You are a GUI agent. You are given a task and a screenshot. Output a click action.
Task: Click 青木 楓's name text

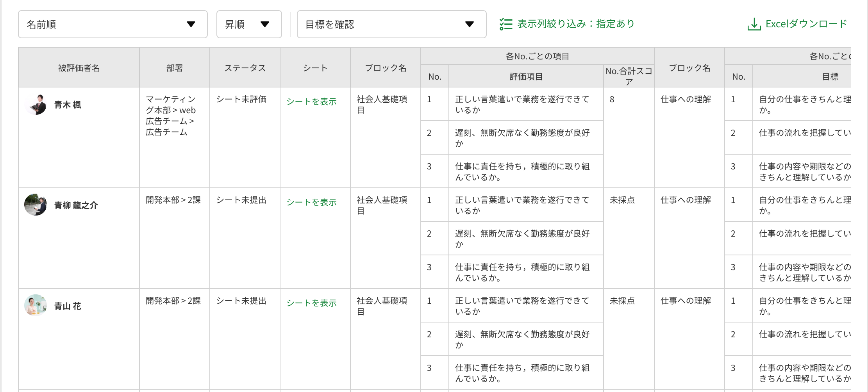pos(68,104)
